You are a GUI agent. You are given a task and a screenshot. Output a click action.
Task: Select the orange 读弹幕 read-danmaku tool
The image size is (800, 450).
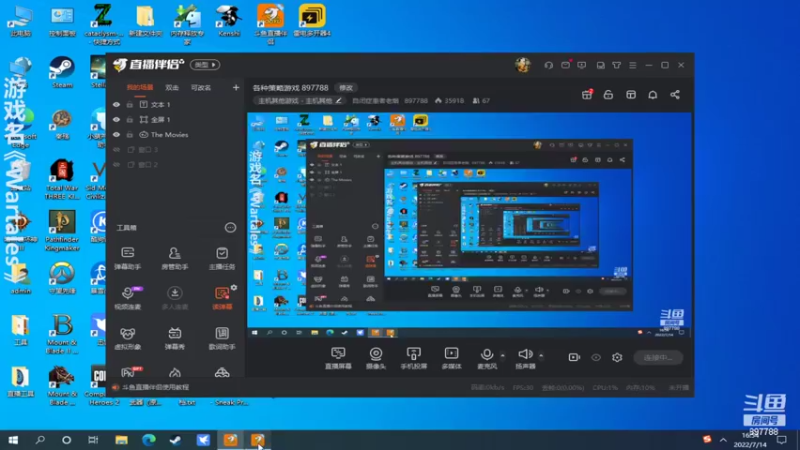[x=222, y=298]
